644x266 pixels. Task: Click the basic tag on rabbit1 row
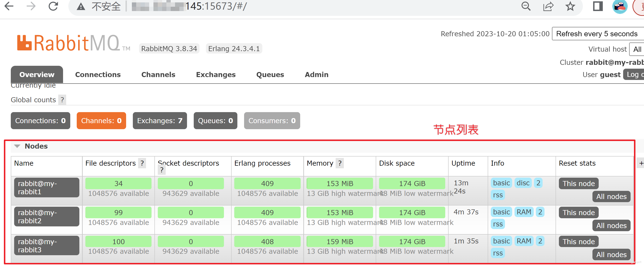pos(501,183)
